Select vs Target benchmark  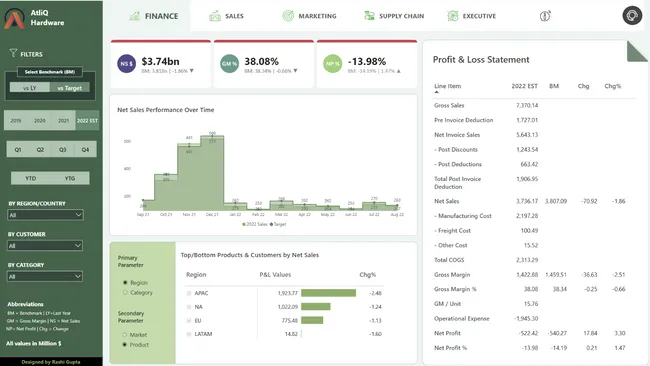point(70,88)
